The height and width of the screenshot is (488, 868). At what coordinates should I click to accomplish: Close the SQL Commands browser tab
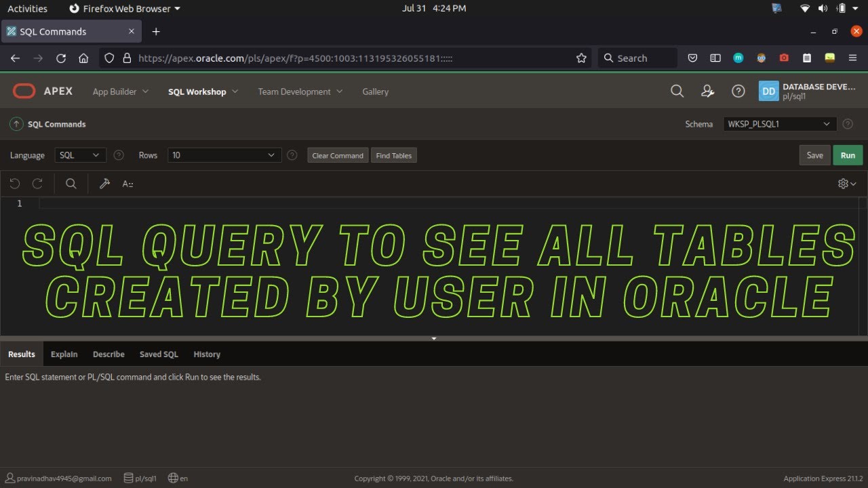(132, 31)
